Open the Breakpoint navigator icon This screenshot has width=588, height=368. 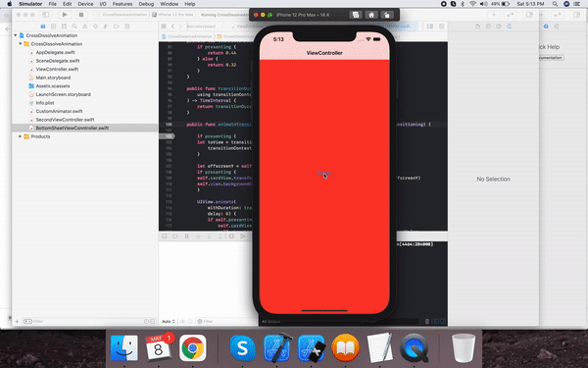pyautogui.click(x=117, y=26)
